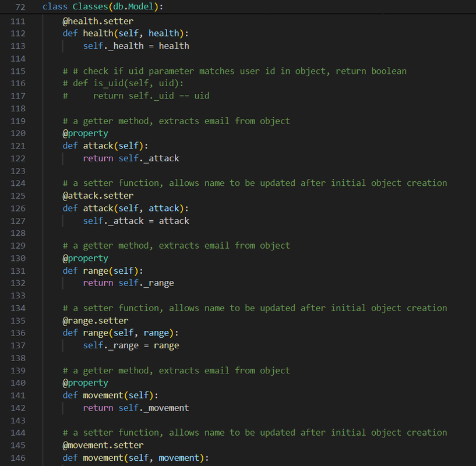
Task: Click '@movement.setter' decorator
Action: (103, 446)
